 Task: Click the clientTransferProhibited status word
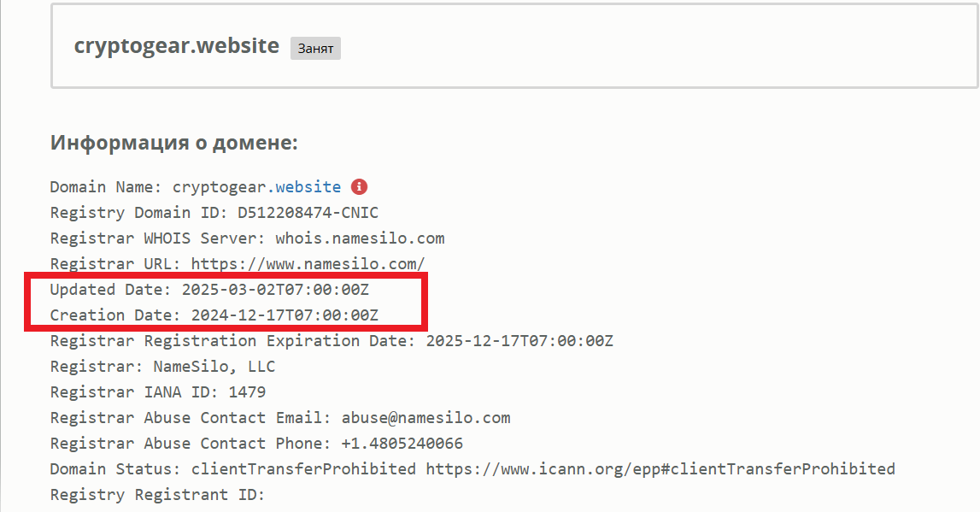304,469
